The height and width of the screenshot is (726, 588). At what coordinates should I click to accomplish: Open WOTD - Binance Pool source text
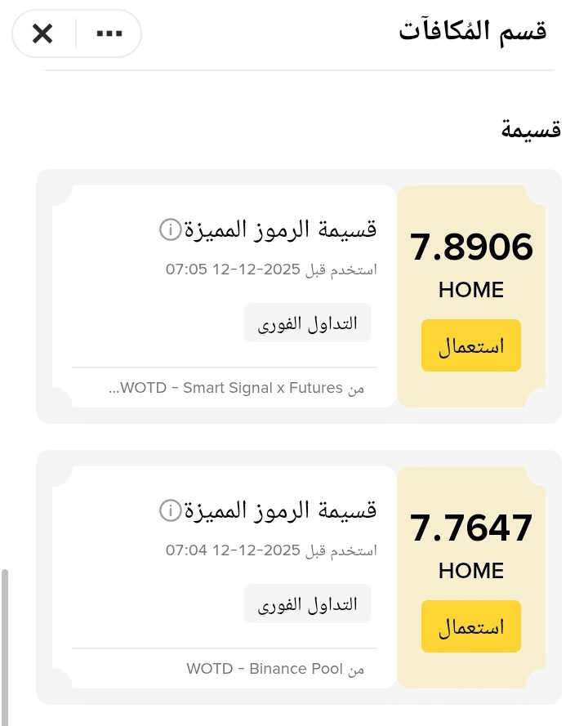(x=275, y=669)
